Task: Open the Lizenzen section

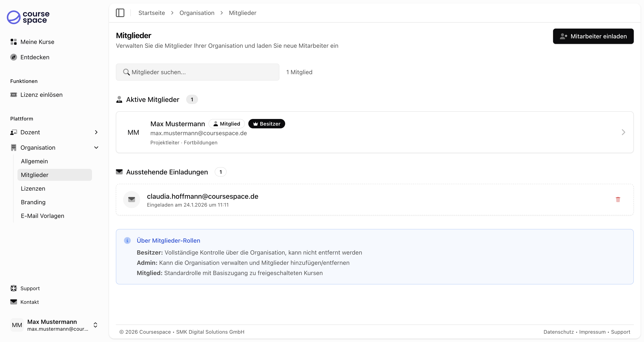Action: (33, 188)
